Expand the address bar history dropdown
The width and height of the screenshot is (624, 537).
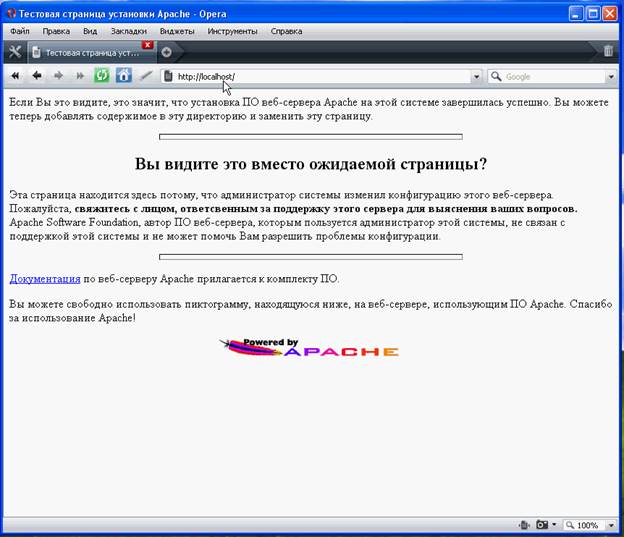point(476,76)
